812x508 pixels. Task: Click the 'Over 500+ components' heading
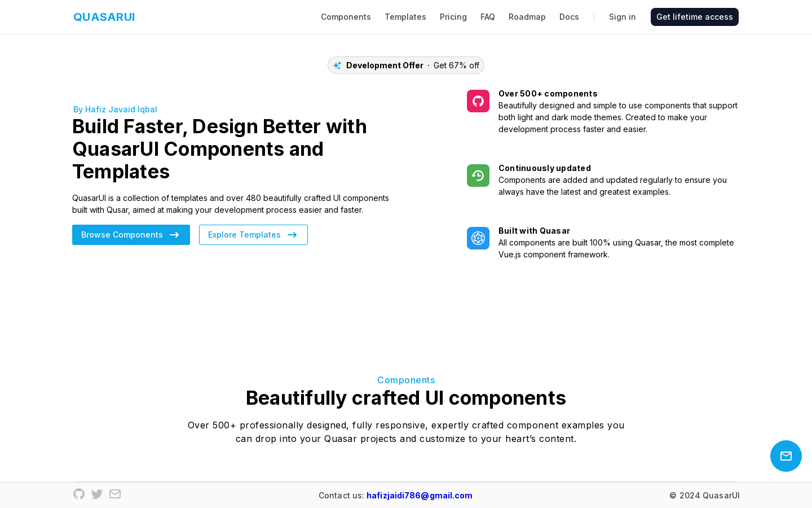click(x=548, y=94)
